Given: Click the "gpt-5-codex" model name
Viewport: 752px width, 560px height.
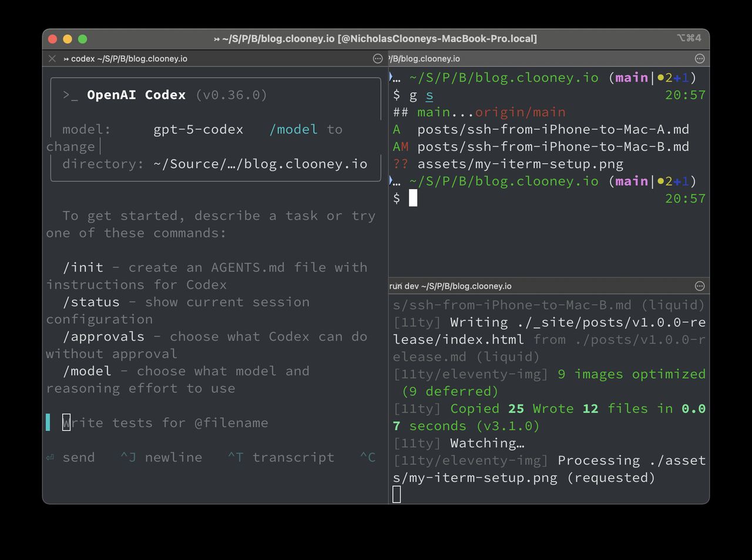Looking at the screenshot, I should (199, 129).
